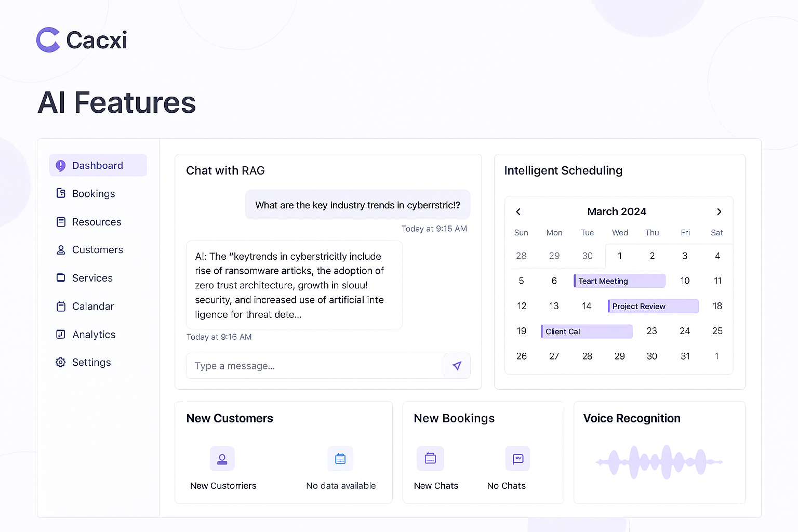Viewport: 798px width, 532px height.
Task: Click the 'AI Features' page title
Action: (117, 102)
